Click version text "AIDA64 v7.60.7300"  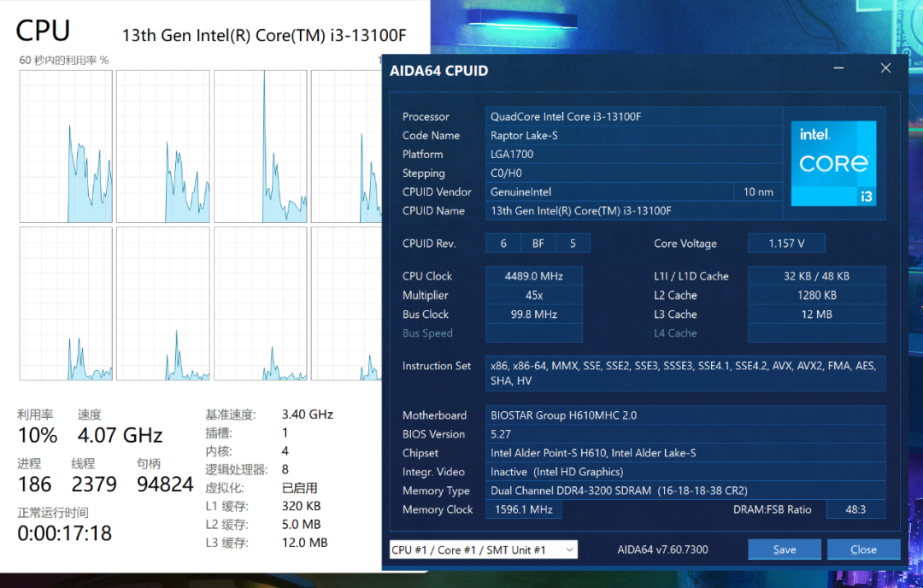[x=663, y=550]
